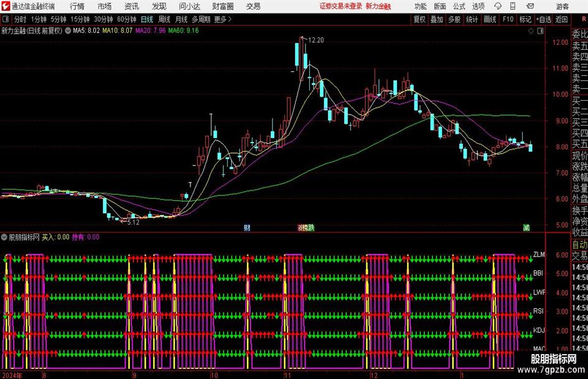This screenshot has height=379, width=588.
Task: Click the BBI row label in indicator panel
Action: tap(538, 273)
